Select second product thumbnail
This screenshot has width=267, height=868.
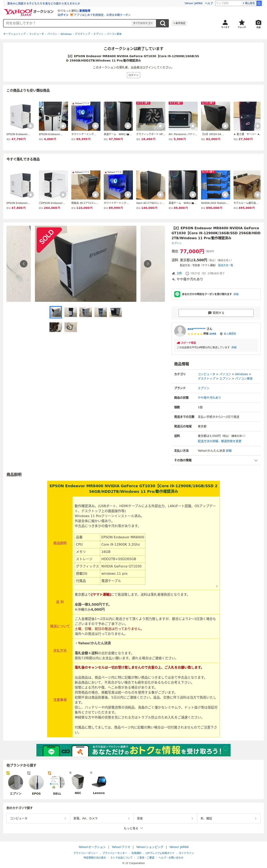[x=70, y=312]
